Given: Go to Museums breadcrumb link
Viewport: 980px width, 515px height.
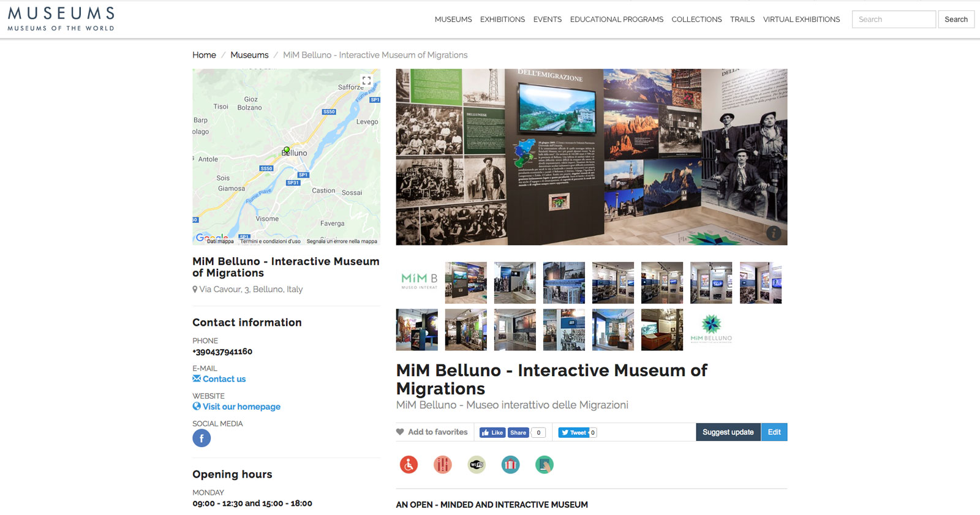Looking at the screenshot, I should 249,55.
